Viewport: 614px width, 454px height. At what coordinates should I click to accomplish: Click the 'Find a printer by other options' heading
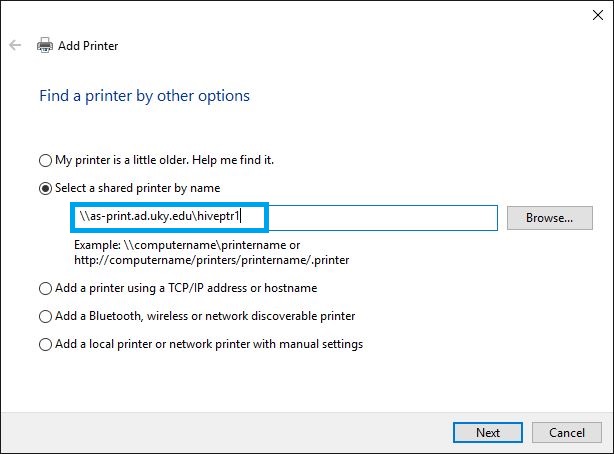(x=144, y=96)
